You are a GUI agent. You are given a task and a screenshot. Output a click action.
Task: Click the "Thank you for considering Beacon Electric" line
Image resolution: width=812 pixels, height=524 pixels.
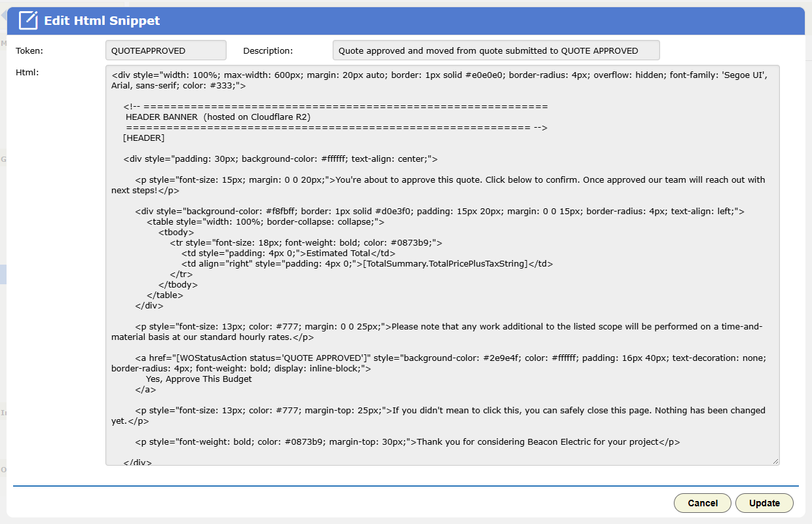coord(407,441)
